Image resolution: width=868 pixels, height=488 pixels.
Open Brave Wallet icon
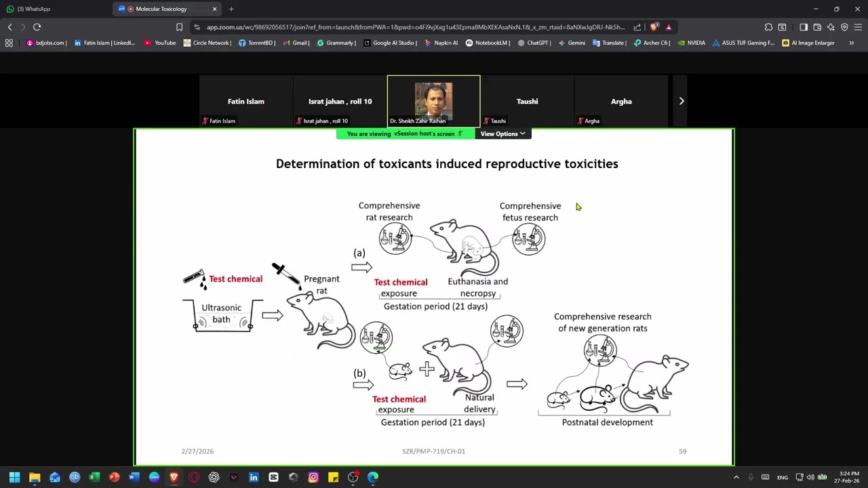coord(817,27)
